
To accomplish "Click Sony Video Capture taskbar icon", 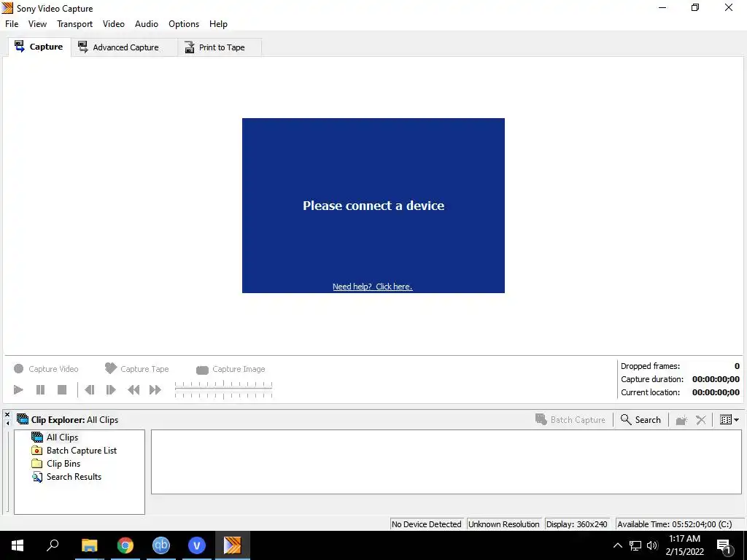I will point(233,545).
